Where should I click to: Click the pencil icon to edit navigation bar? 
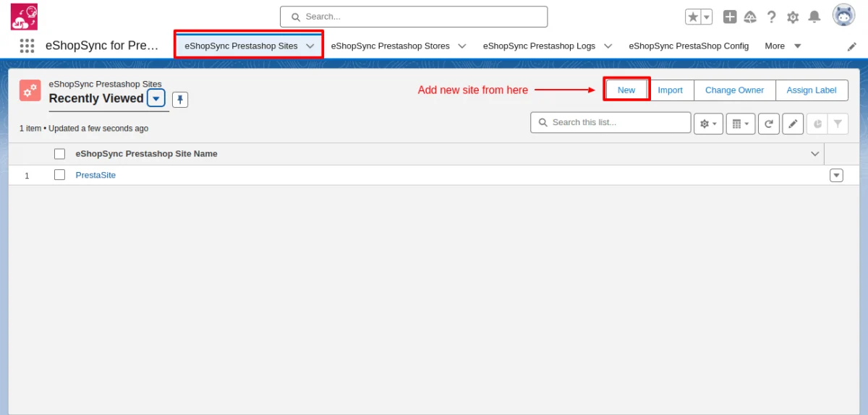coord(852,46)
